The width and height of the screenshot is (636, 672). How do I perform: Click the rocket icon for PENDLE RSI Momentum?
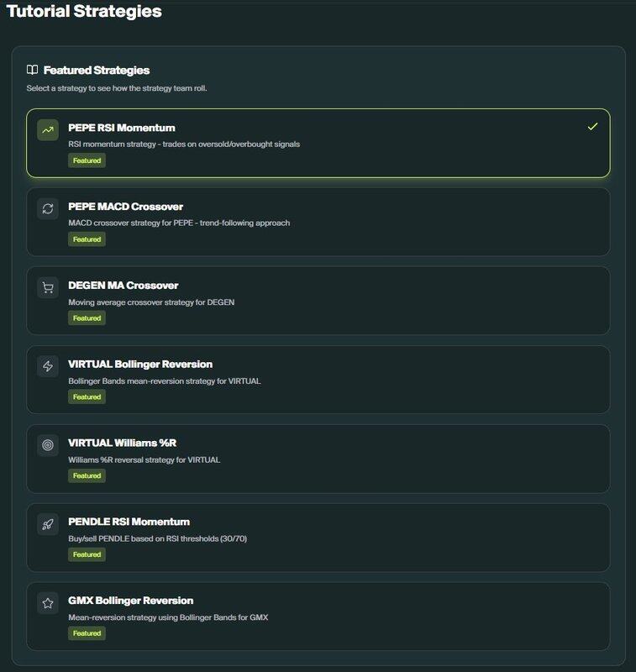(x=48, y=524)
